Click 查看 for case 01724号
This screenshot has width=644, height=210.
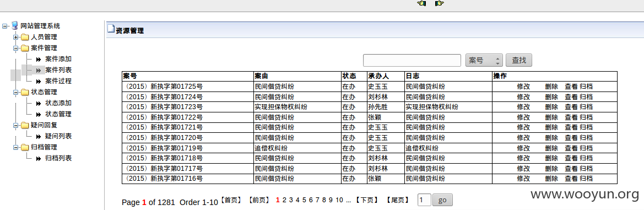[571, 97]
